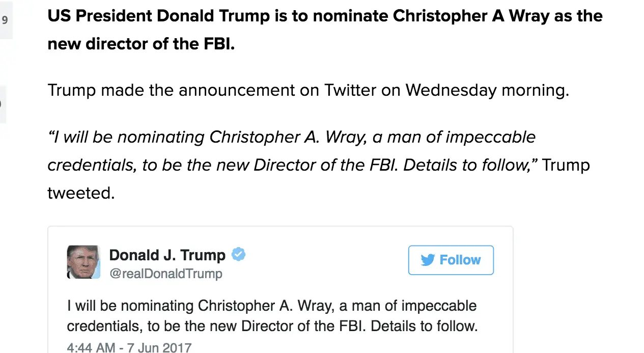Click the Twitter bird icon in Follow button
644x353 pixels.
[428, 260]
